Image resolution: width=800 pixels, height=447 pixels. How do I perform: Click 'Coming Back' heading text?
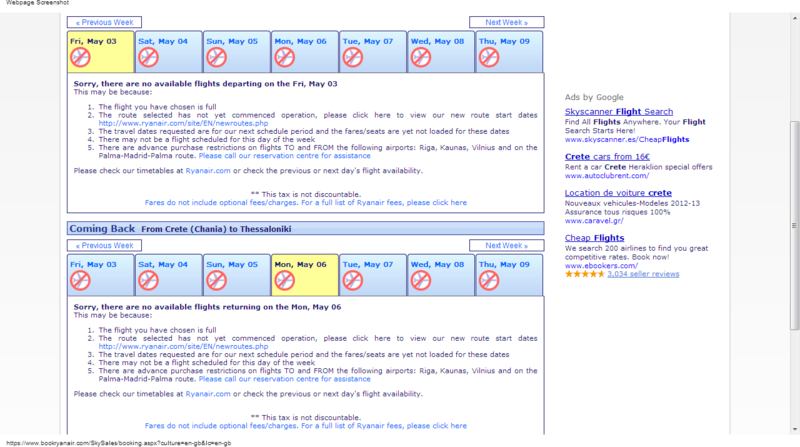tap(102, 229)
